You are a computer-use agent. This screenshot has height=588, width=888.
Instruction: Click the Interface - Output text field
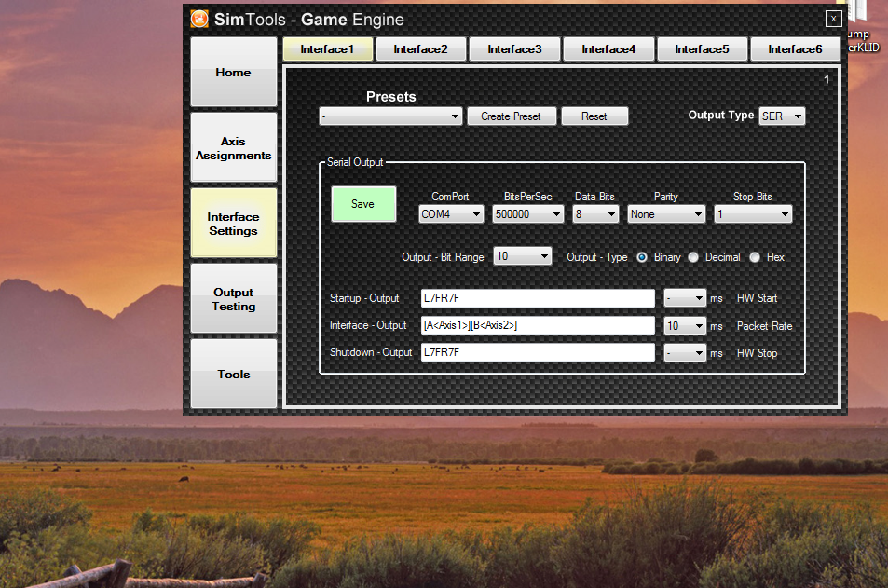[538, 325]
